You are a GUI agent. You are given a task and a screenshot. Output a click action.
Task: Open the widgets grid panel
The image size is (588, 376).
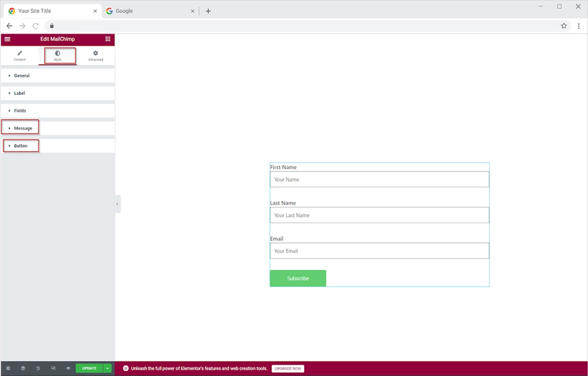tap(108, 39)
